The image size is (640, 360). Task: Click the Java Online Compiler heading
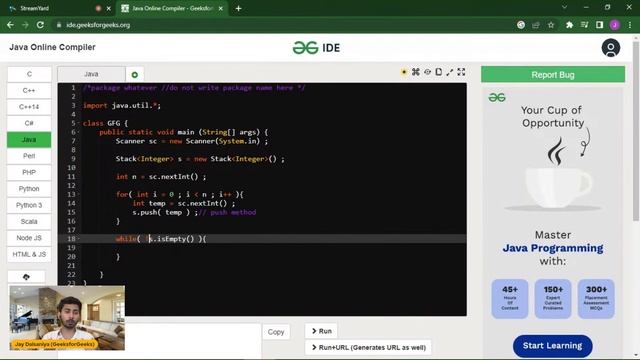pyautogui.click(x=52, y=47)
